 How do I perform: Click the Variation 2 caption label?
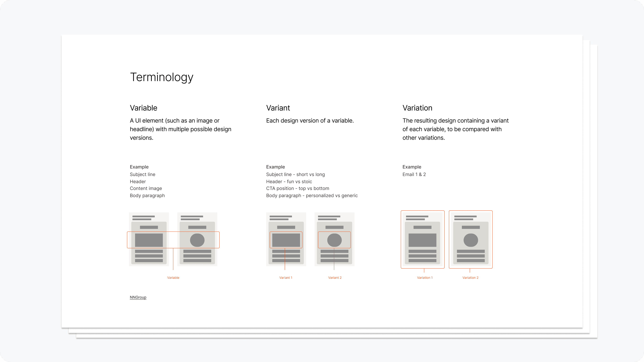click(470, 278)
